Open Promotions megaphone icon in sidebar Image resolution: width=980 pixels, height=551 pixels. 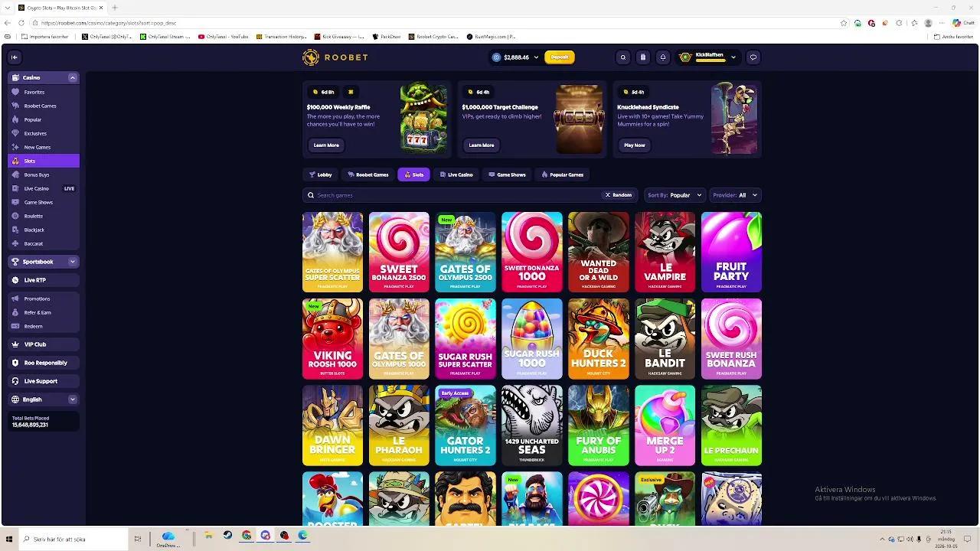[x=15, y=298]
